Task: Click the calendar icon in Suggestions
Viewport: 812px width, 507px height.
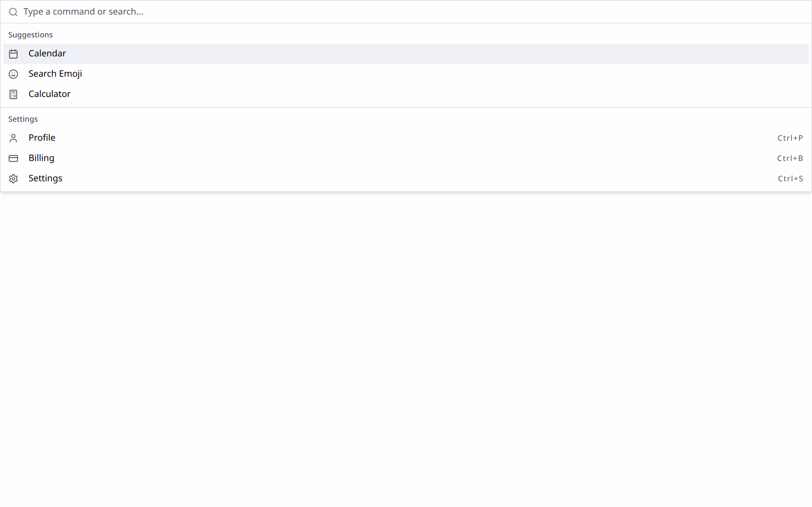Action: click(13, 54)
